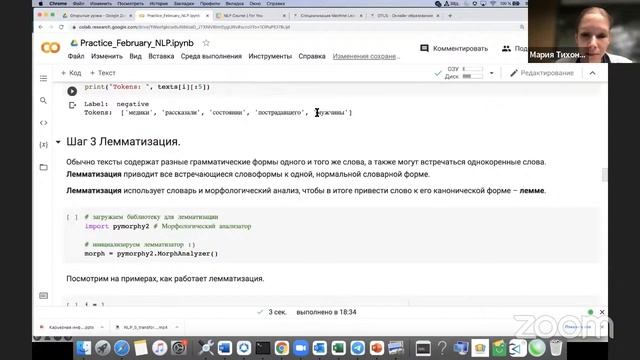Click into the pymorphy2 MorphAnalyzer code line

point(151,253)
